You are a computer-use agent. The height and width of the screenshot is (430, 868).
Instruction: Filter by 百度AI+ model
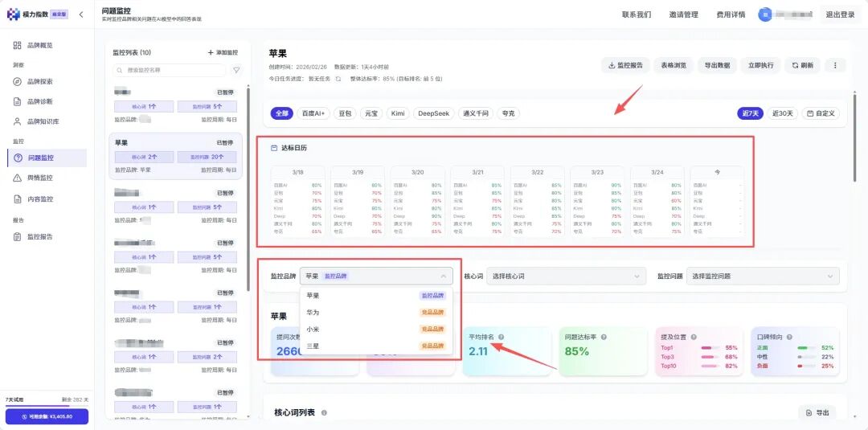pos(314,113)
